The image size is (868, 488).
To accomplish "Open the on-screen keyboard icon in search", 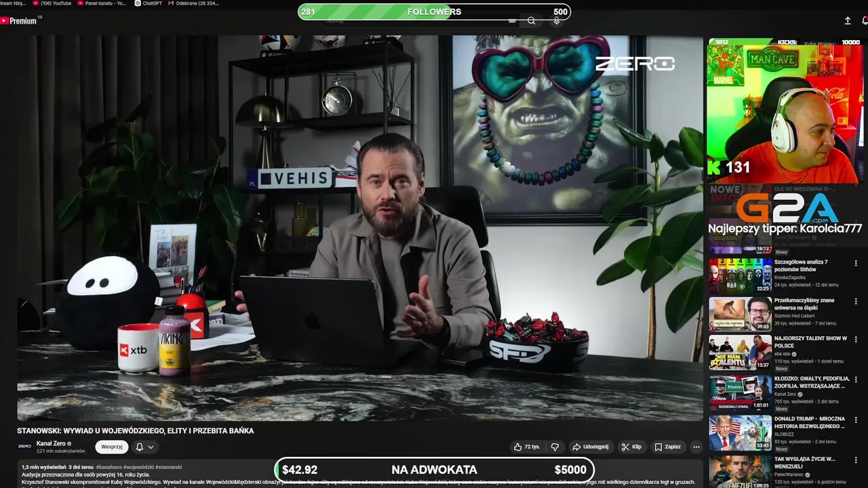I will coord(512,21).
